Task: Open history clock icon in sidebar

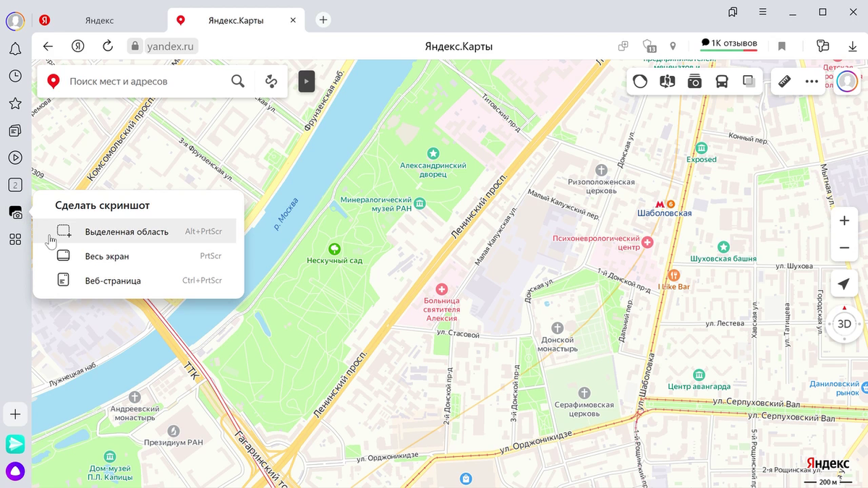Action: tap(15, 76)
